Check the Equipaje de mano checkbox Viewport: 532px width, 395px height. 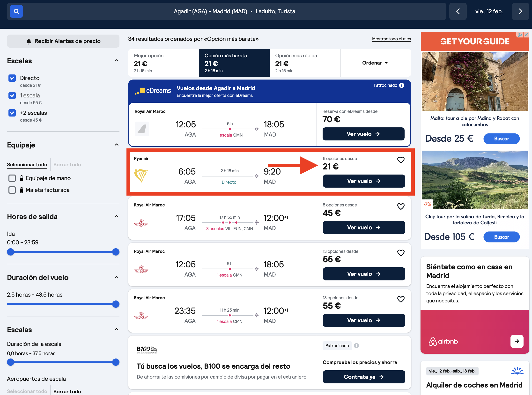coord(12,178)
